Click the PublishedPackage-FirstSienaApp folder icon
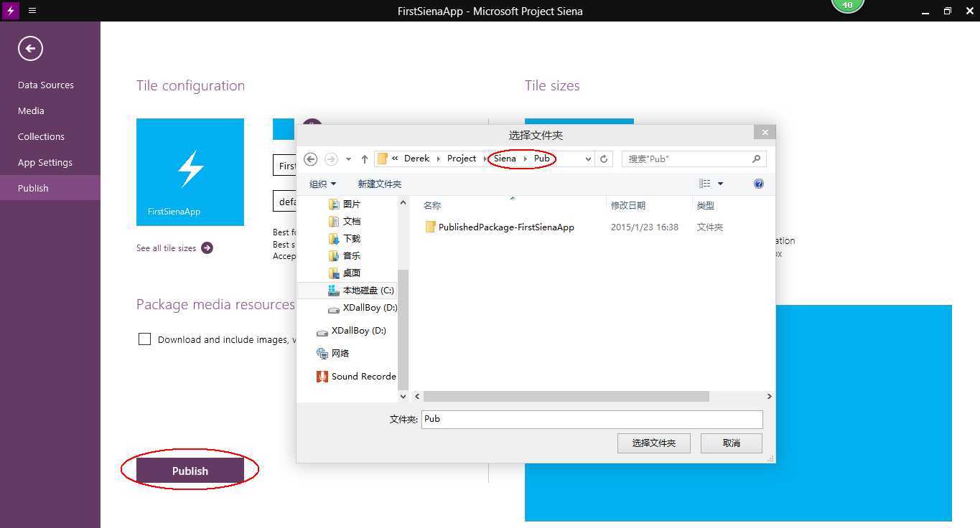Screen dimensions: 980x528 (430, 227)
